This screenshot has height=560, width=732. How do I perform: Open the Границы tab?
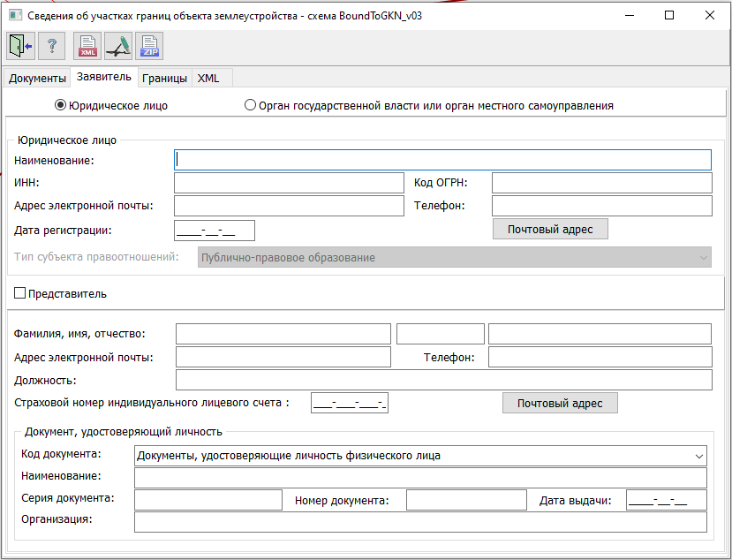point(164,79)
